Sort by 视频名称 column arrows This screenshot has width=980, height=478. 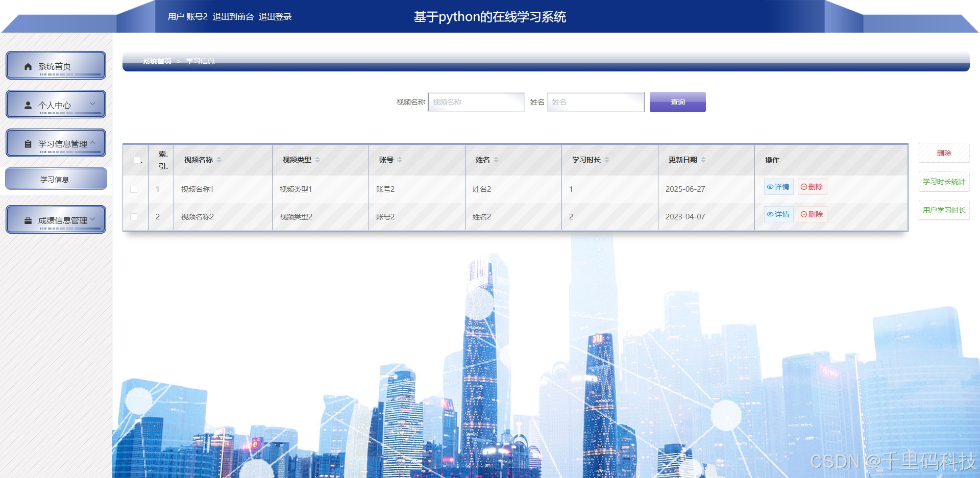219,160
